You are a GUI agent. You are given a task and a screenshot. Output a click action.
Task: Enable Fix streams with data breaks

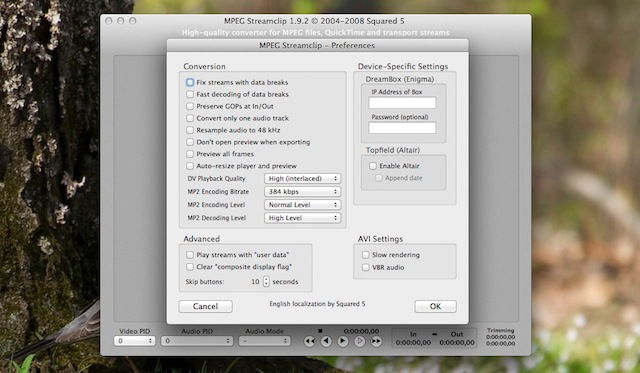(190, 82)
